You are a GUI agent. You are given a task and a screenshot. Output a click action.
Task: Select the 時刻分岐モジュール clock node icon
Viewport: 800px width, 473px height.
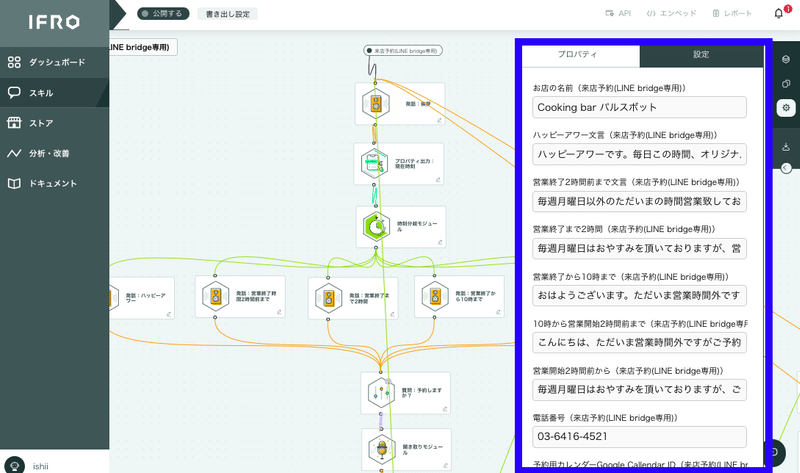pyautogui.click(x=377, y=227)
